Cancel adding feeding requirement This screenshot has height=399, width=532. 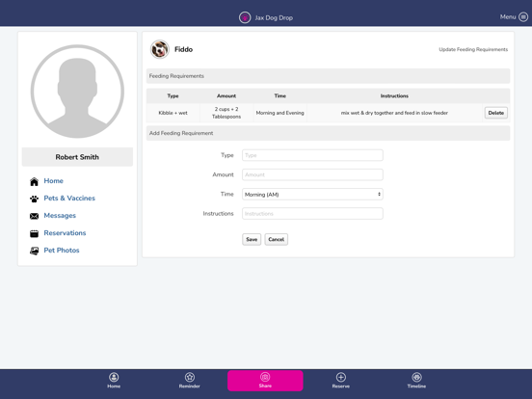point(277,239)
